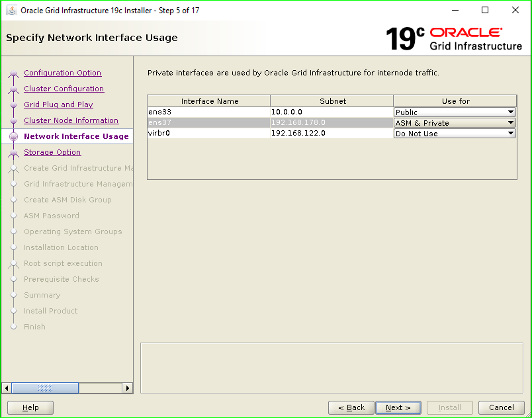Click Cluster Node Information step marker
Viewport: 532px width, 418px height.
tap(14, 120)
